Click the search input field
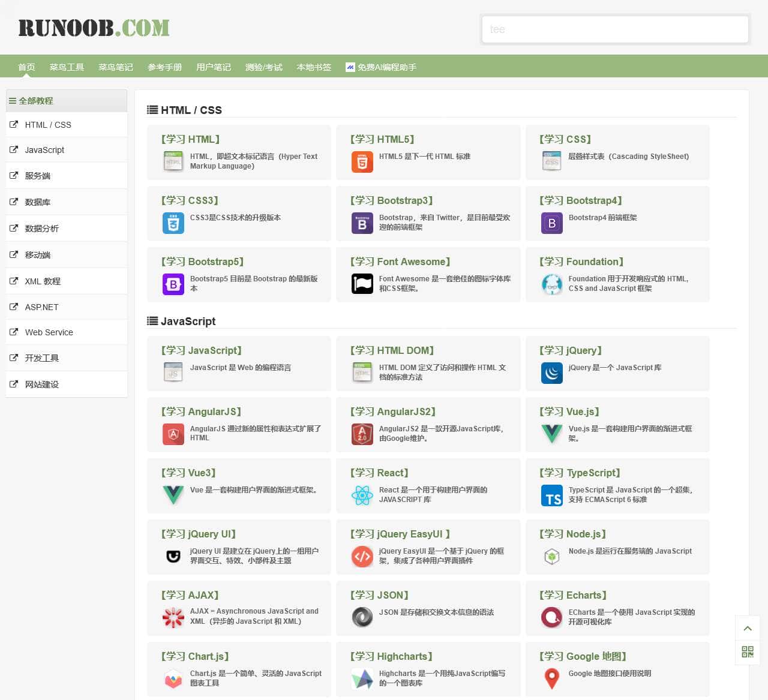The image size is (768, 700). click(x=615, y=29)
